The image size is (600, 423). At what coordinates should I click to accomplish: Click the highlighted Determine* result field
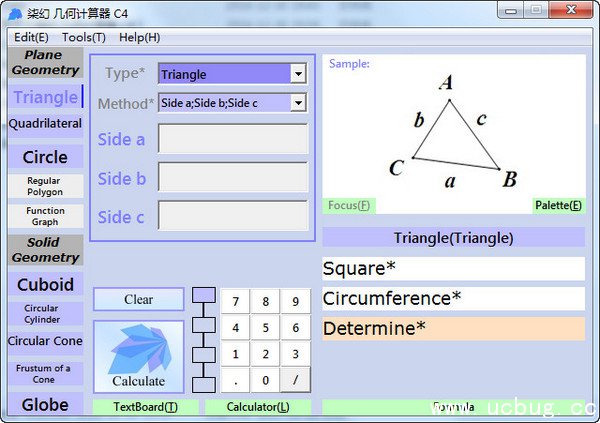tap(454, 328)
